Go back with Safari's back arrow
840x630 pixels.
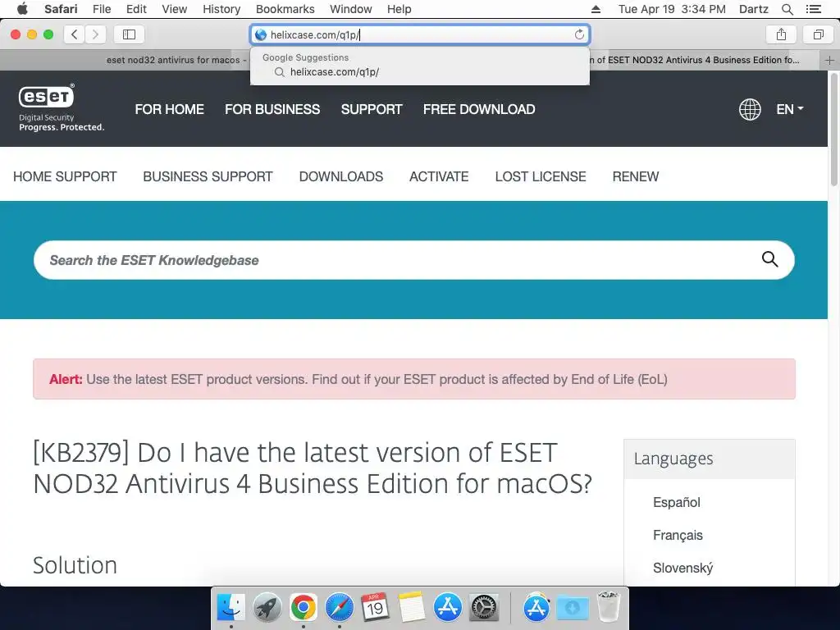click(x=74, y=34)
